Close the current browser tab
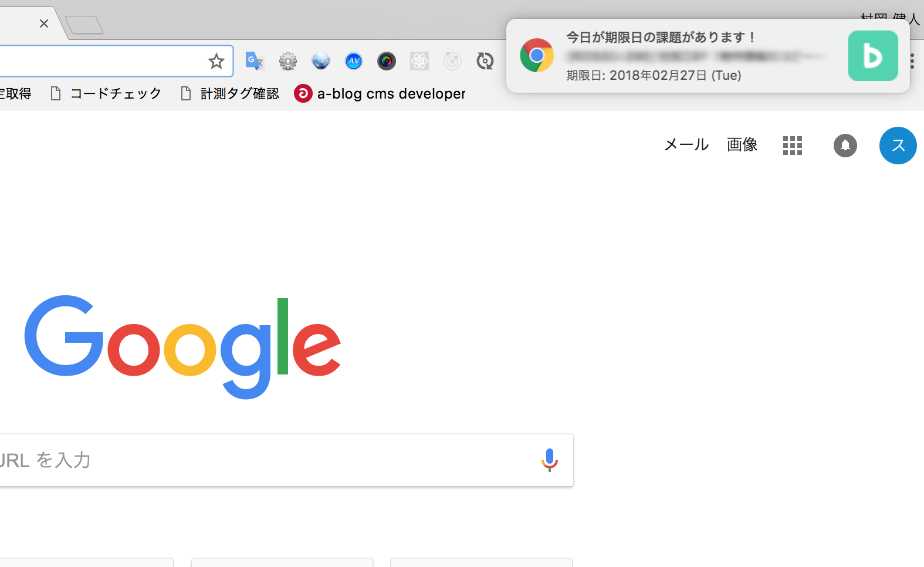Image resolution: width=924 pixels, height=567 pixels. (44, 23)
